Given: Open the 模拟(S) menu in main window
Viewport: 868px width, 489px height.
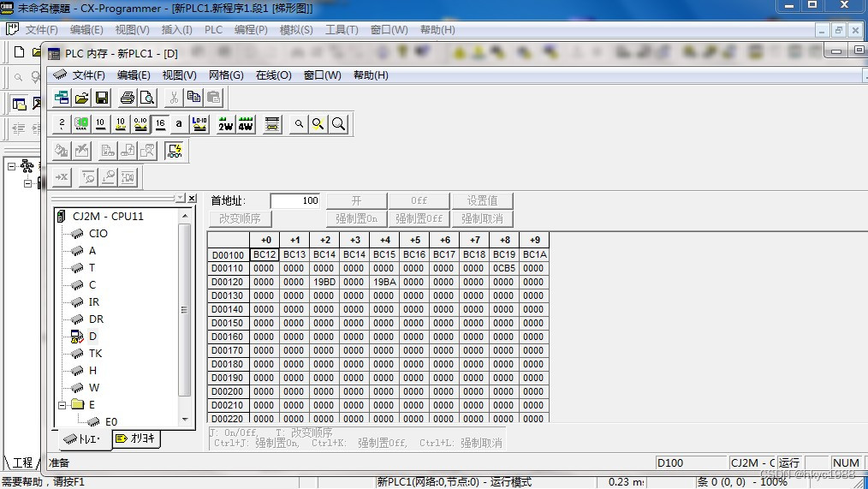Looking at the screenshot, I should [296, 30].
